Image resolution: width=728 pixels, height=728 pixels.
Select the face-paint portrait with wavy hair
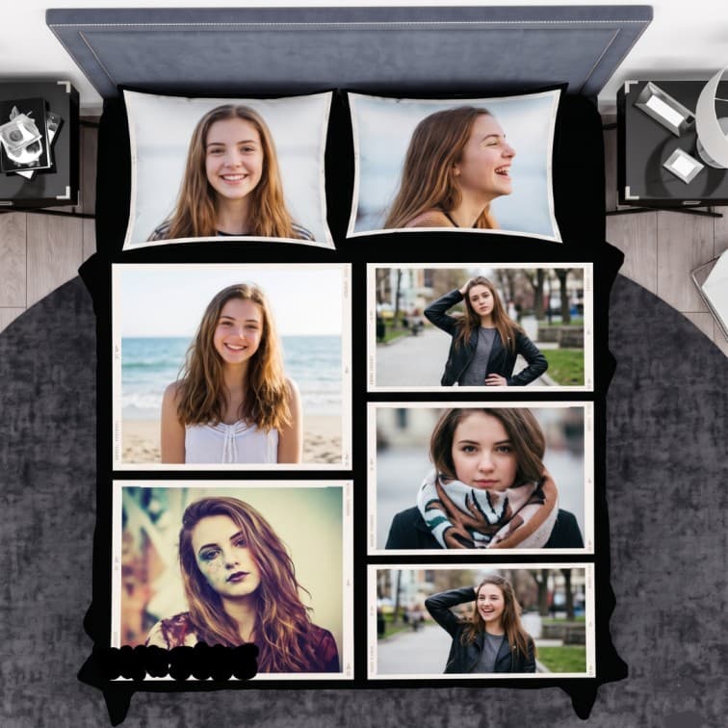[233, 580]
